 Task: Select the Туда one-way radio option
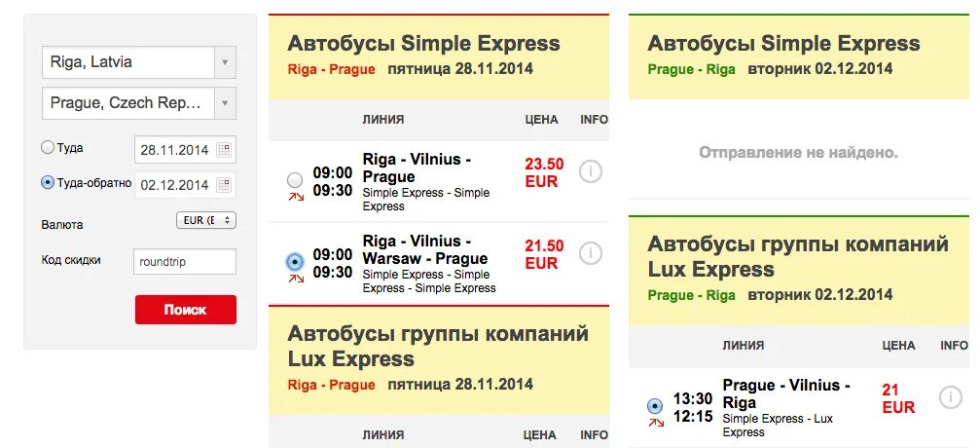48,148
